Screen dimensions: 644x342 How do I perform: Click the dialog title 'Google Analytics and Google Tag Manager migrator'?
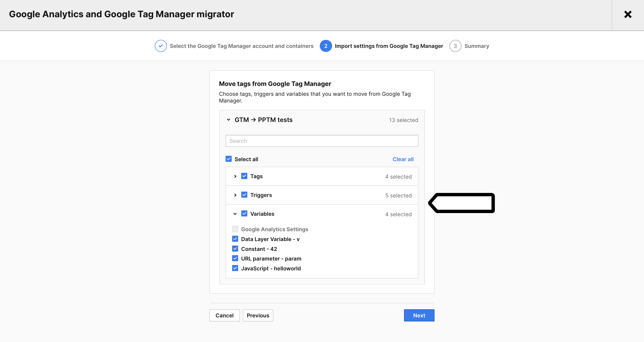(121, 14)
